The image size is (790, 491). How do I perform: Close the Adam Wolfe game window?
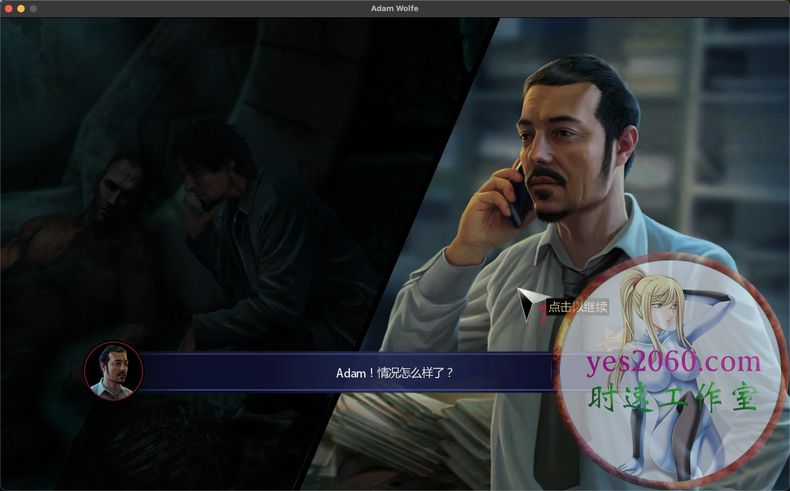tap(7, 8)
